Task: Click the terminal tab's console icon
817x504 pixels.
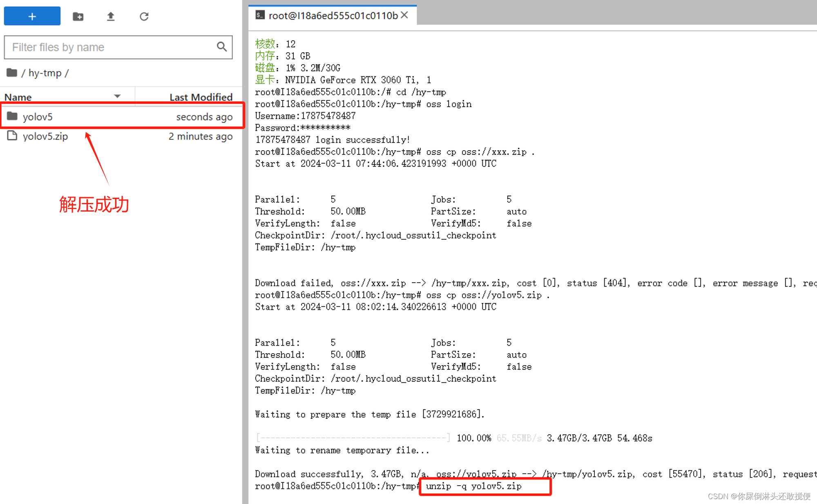Action: (x=260, y=15)
